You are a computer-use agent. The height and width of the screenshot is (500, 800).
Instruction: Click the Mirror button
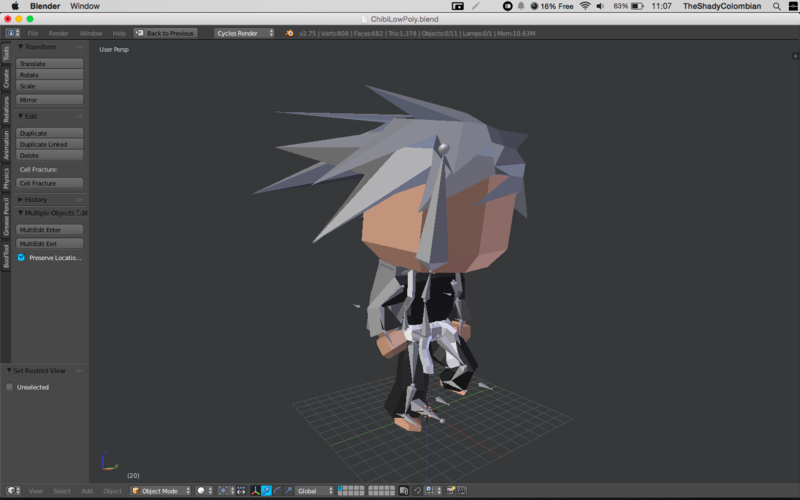click(x=49, y=99)
